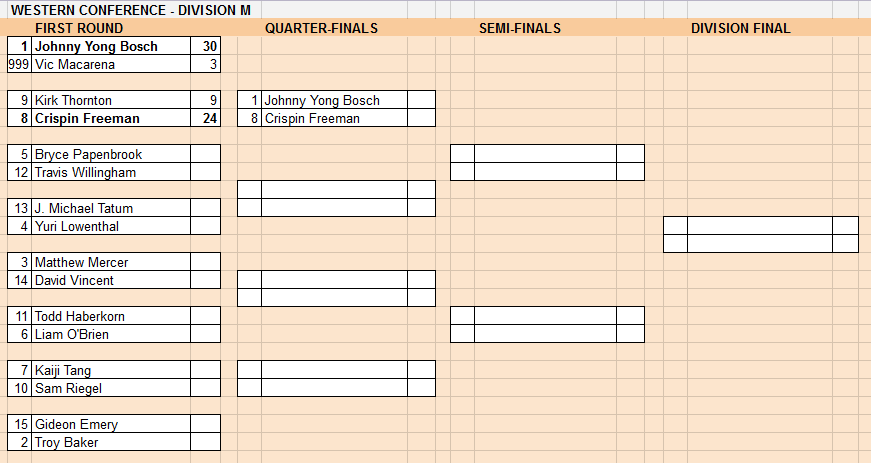Click the Sam Riegel name cell
This screenshot has width=871, height=463.
click(x=111, y=388)
